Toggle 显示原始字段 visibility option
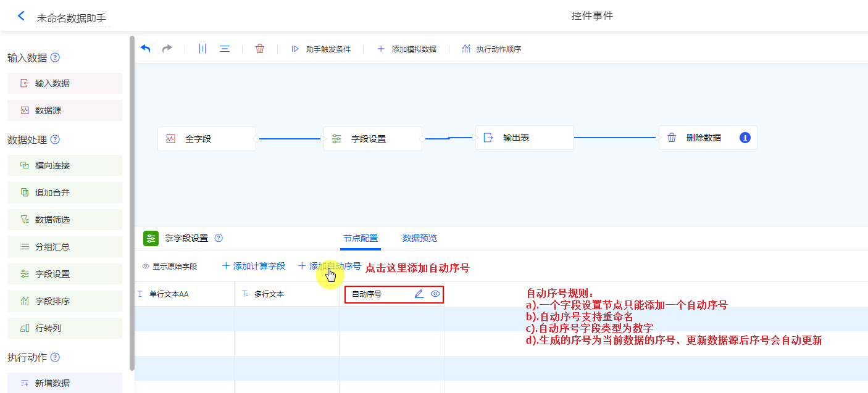Screen dimensions: 868x393 [x=170, y=267]
